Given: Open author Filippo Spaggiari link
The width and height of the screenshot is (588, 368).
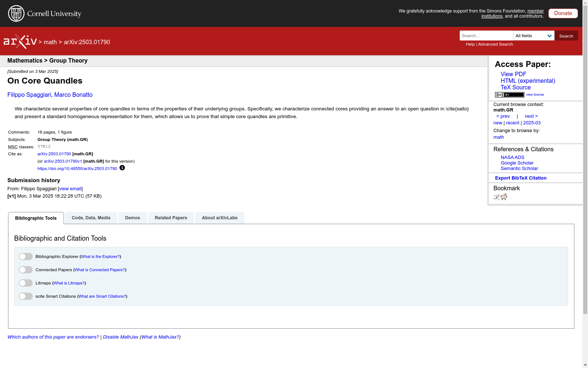Looking at the screenshot, I should pos(29,95).
